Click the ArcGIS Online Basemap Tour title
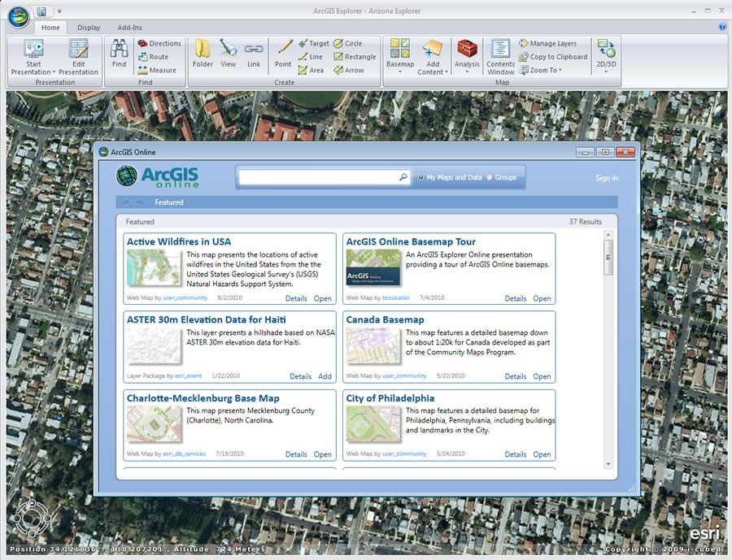 [411, 241]
